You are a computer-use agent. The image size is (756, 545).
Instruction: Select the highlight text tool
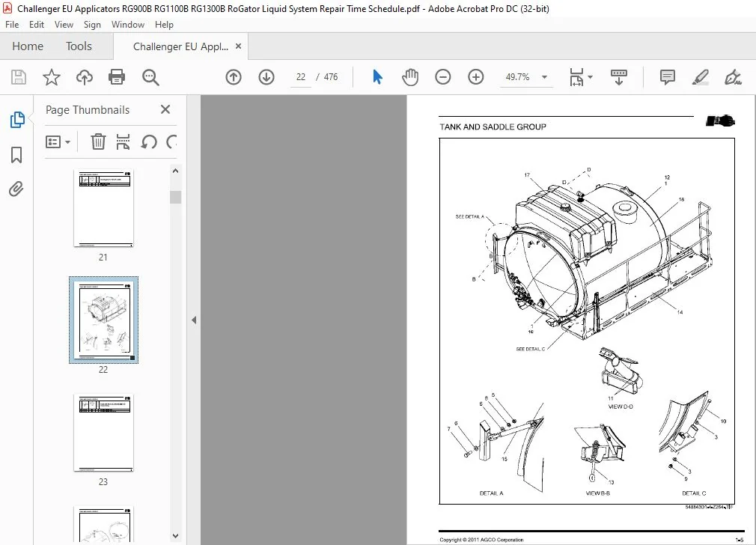click(x=700, y=77)
